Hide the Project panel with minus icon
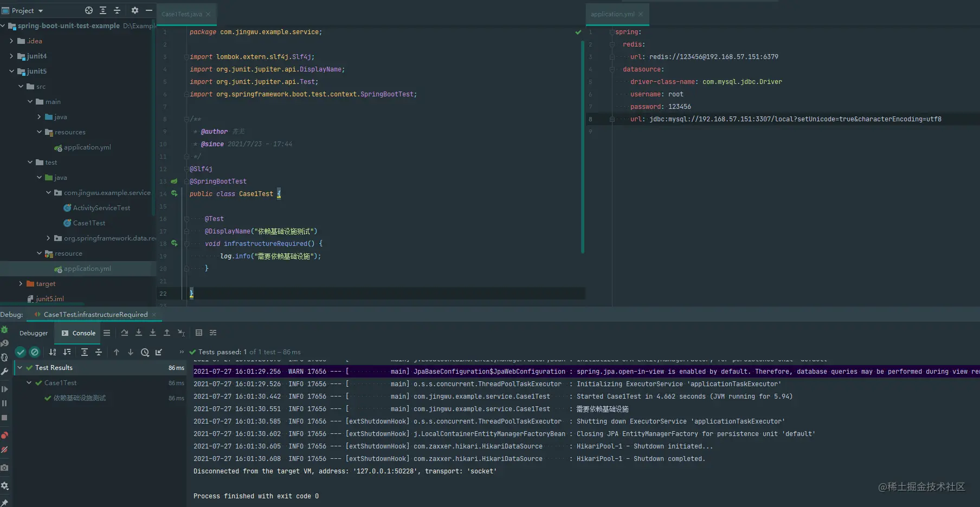Screen dimensions: 980x507 (x=149, y=10)
